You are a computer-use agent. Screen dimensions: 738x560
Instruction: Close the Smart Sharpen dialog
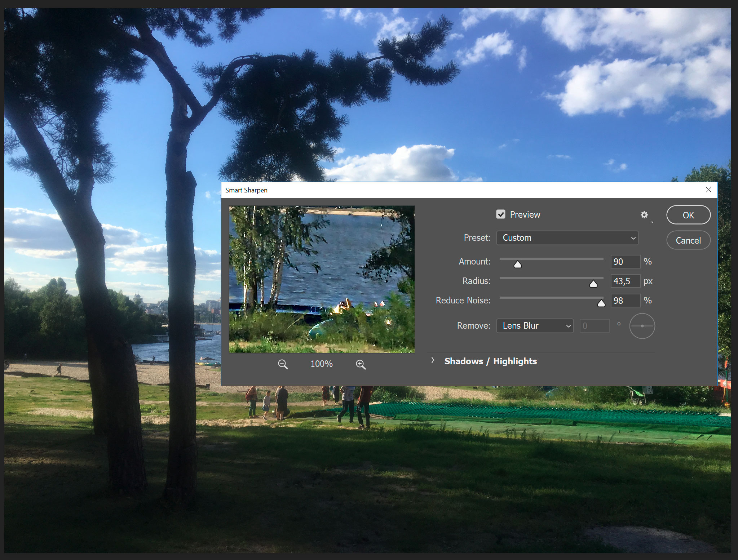pos(708,190)
